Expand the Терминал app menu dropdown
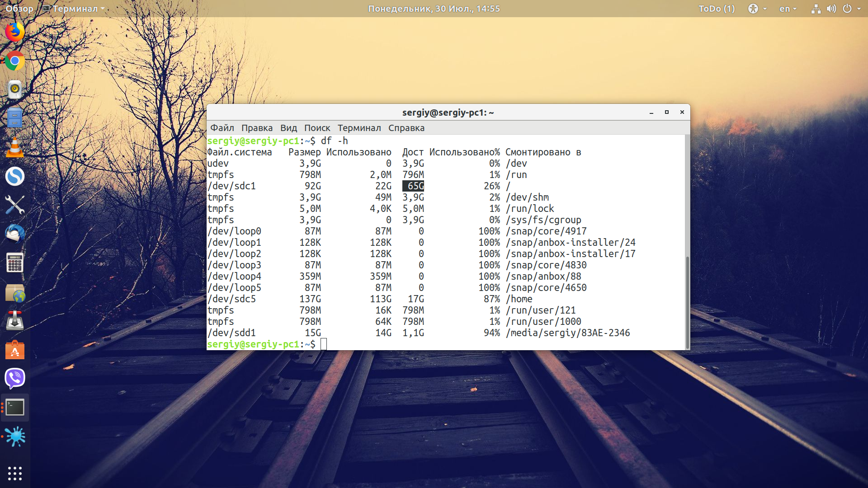868x488 pixels. pyautogui.click(x=74, y=9)
